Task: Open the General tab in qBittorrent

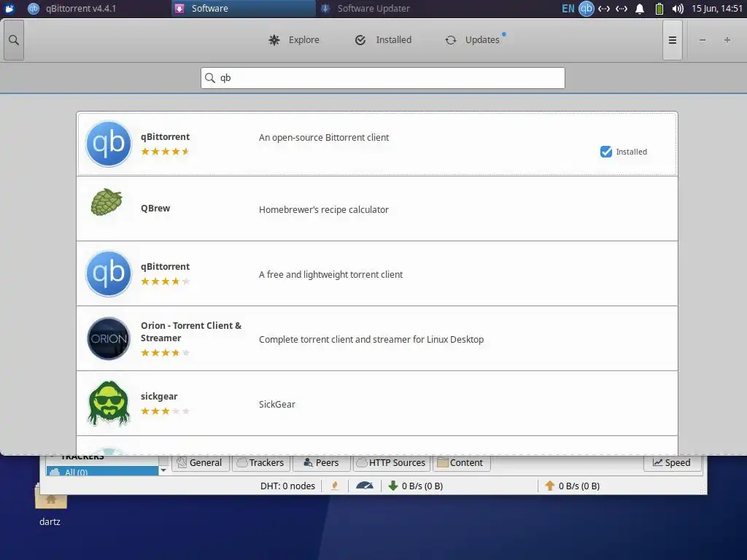Action: [200, 462]
